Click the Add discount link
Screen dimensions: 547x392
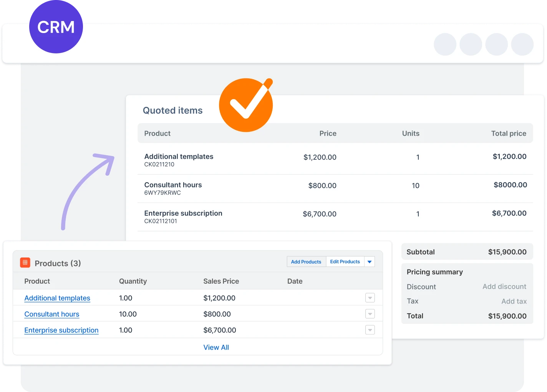click(x=504, y=286)
